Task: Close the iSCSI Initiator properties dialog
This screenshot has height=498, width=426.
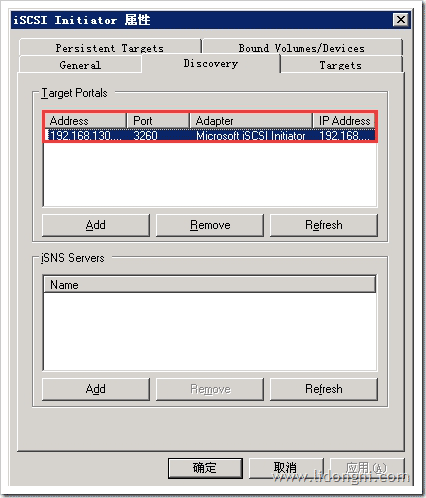Action: [x=401, y=20]
